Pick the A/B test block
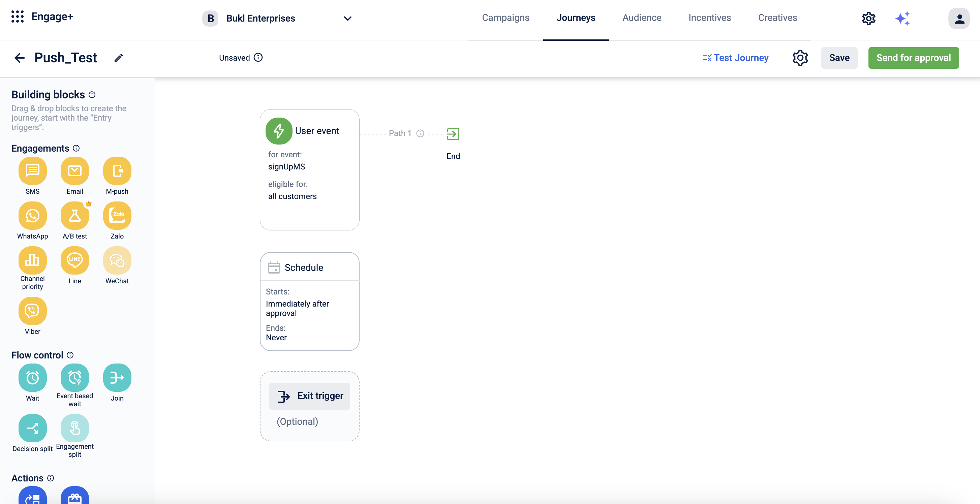The width and height of the screenshot is (980, 504). [x=74, y=216]
